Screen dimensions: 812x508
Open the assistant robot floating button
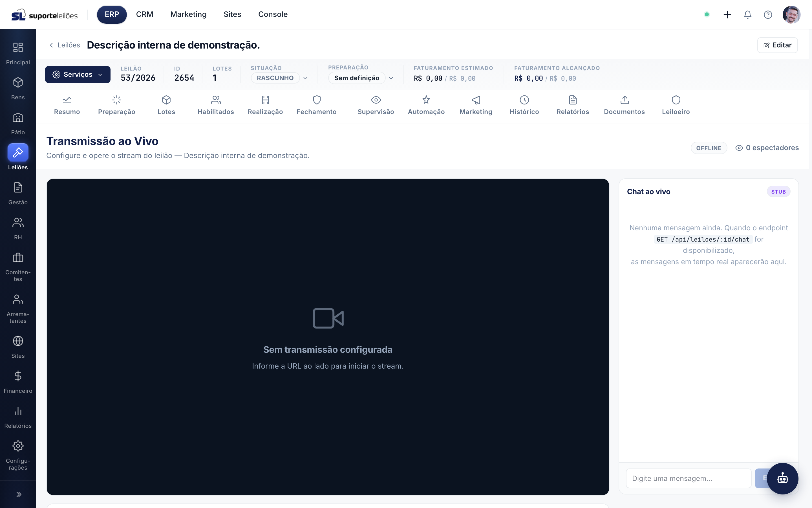pos(782,478)
